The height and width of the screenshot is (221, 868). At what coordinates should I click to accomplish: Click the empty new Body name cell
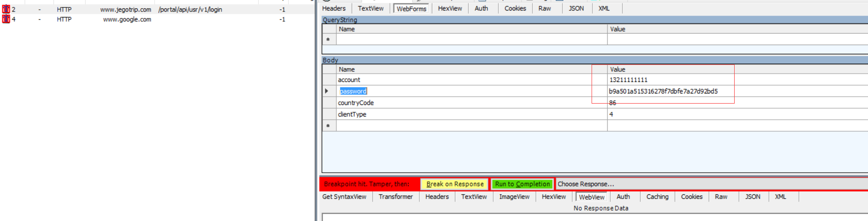click(x=472, y=126)
